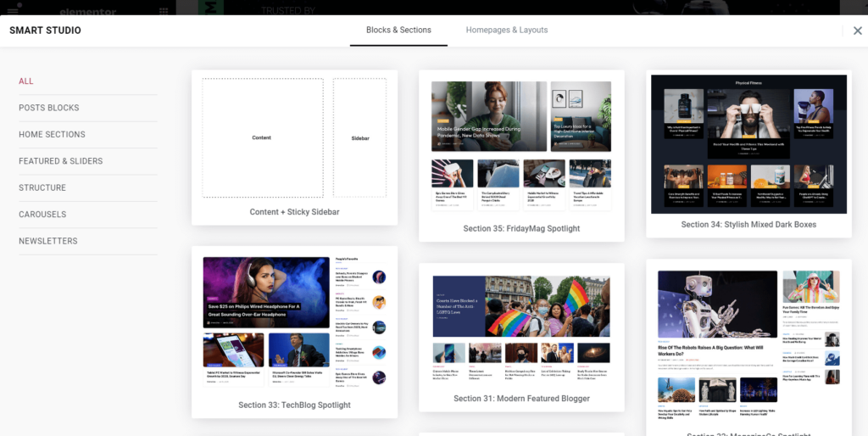
Task: Click the SMART STUDIO title
Action: 46,31
